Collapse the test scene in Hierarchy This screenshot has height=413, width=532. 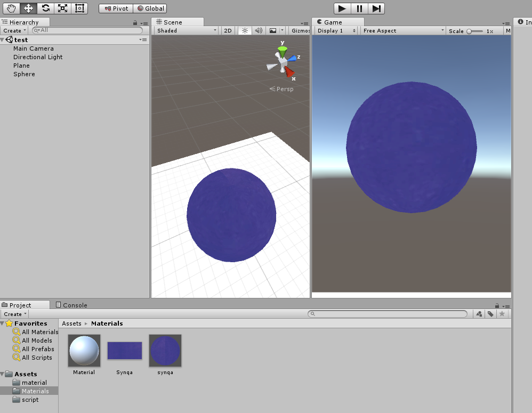[x=2, y=40]
